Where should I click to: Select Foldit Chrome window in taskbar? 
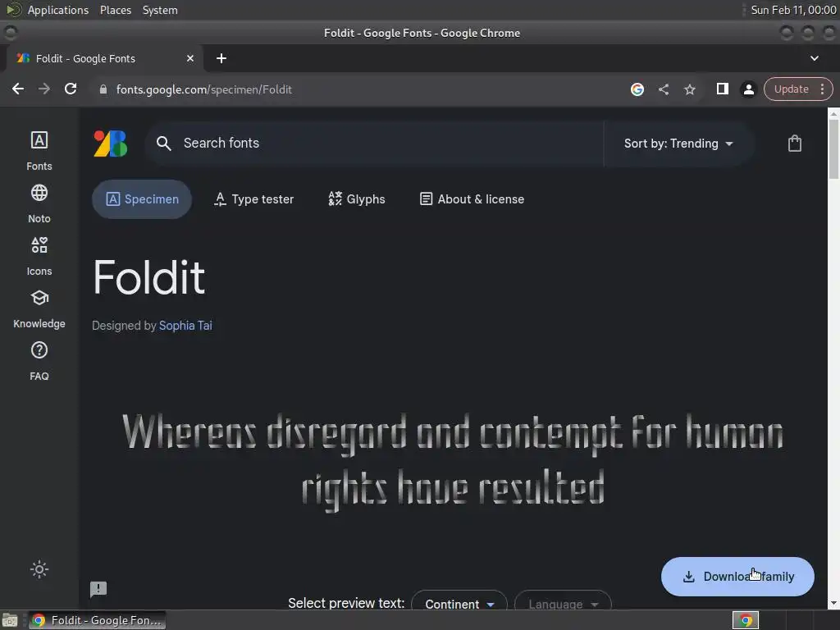(x=98, y=620)
